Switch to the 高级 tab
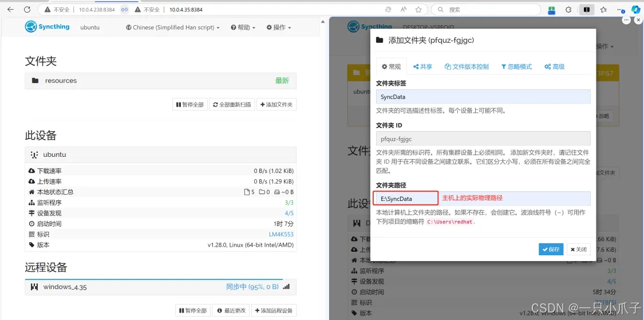Viewport: 644px width, 320px height. click(555, 66)
